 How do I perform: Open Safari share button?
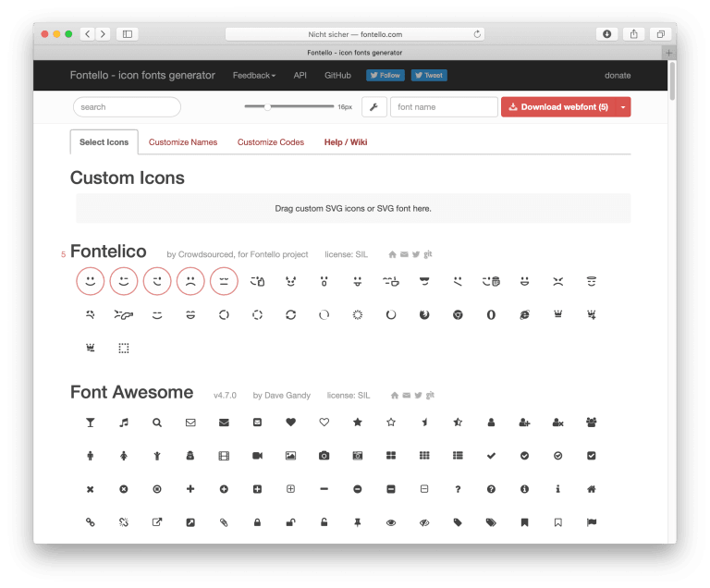tap(633, 34)
